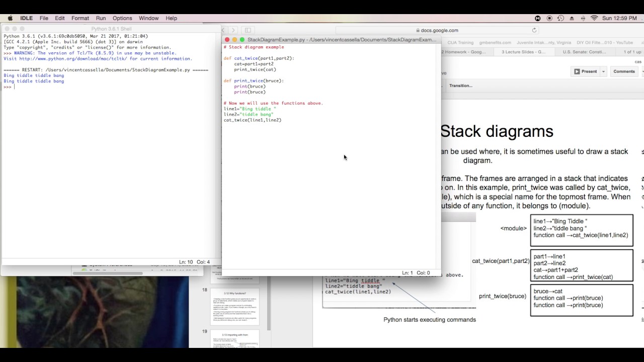Open the File menu
Image resolution: width=644 pixels, height=362 pixels.
(x=44, y=18)
